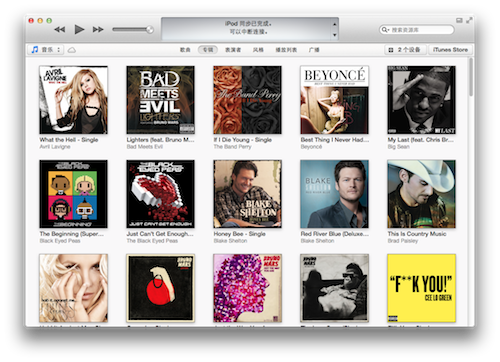Open the Big Sean My Last cover
The height and width of the screenshot is (362, 500).
421,100
